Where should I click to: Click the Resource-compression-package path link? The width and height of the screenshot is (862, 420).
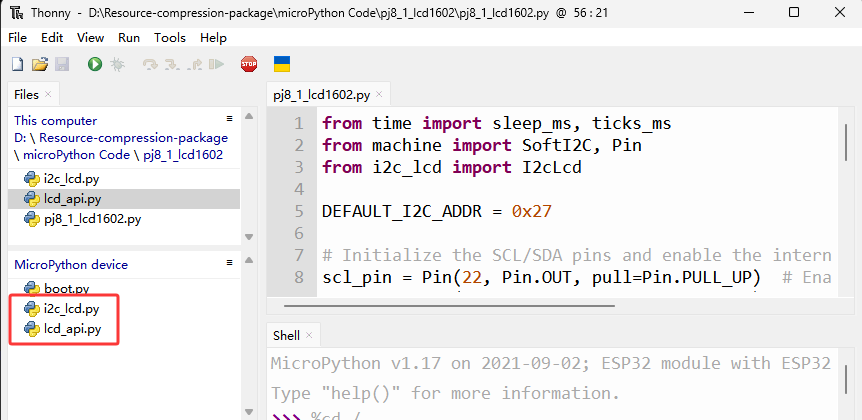(x=133, y=137)
